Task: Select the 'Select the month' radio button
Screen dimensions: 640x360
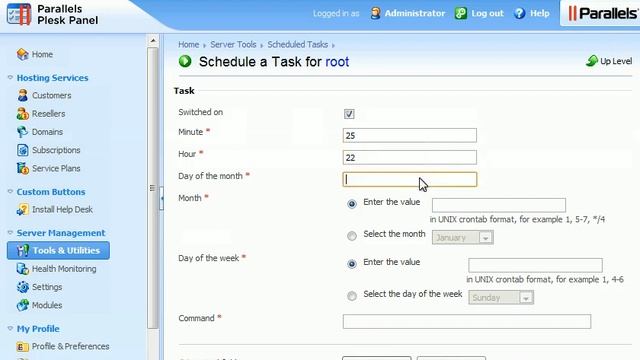Action: (351, 236)
